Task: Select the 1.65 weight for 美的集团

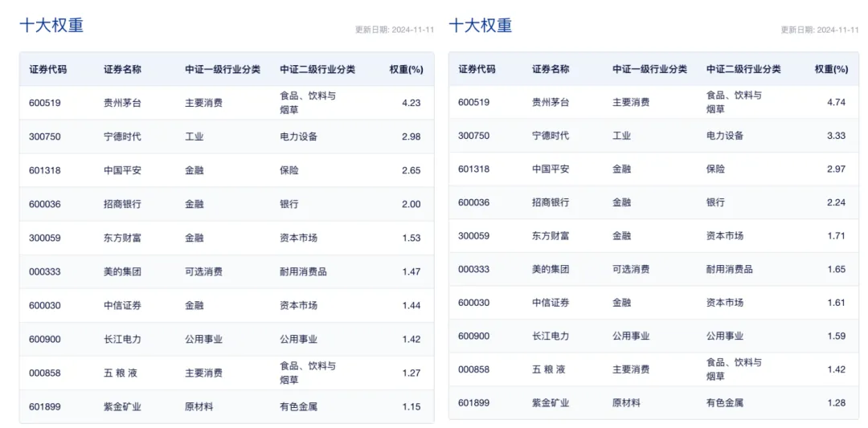Action: click(x=836, y=269)
